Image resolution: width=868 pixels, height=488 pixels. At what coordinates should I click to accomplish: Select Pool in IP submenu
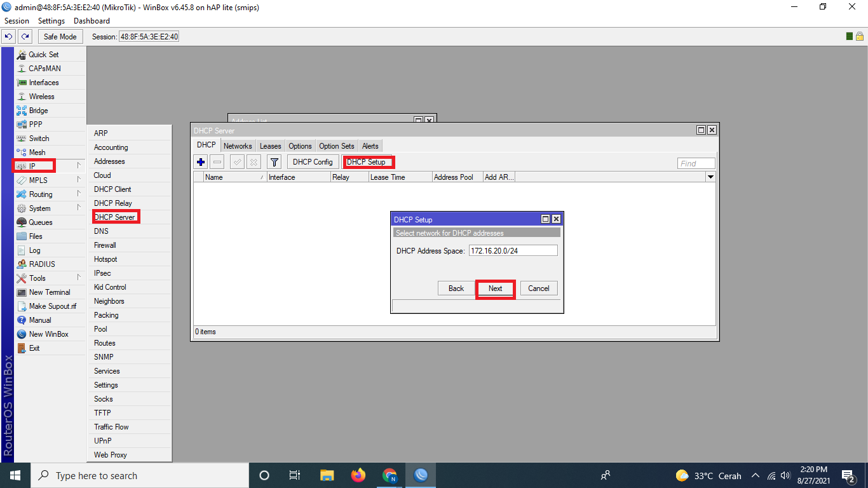click(x=130, y=329)
